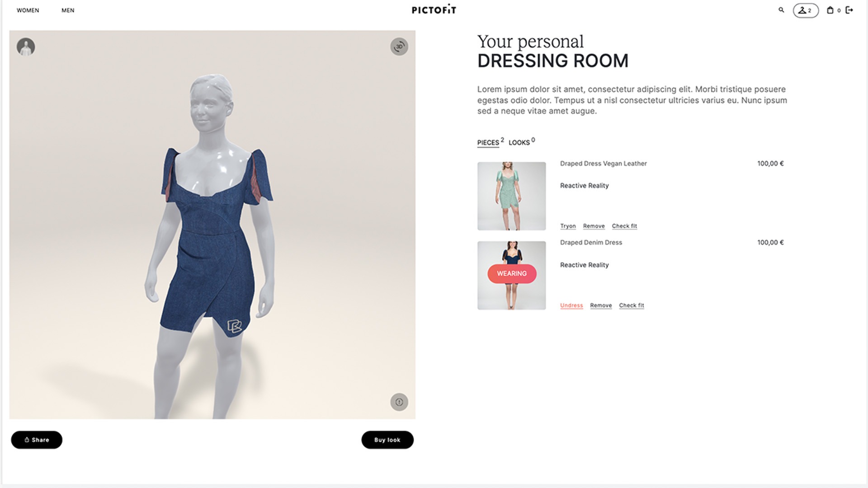Open avatar selection in viewer corner
Image resolution: width=868 pixels, height=488 pixels.
(x=26, y=47)
